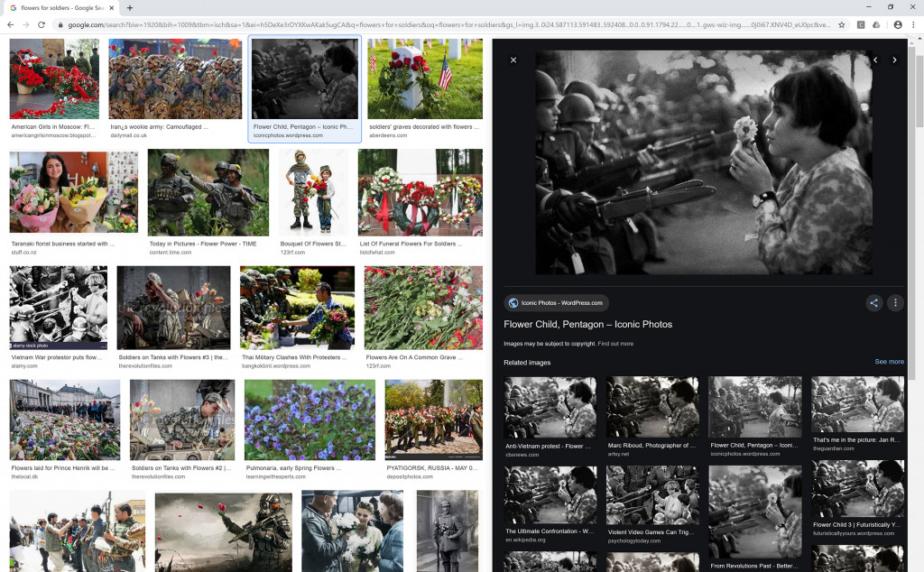Open related image 'Flower Child 3 | Futuristically'

tap(857, 488)
